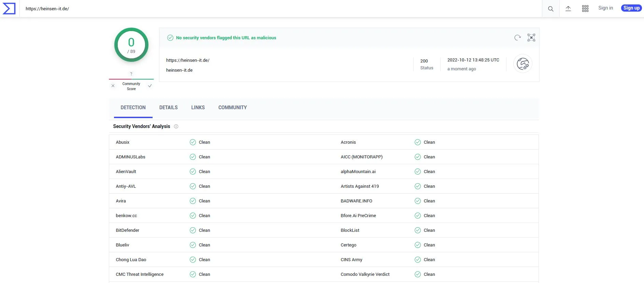
Task: Open the DETAILS tab
Action: pyautogui.click(x=169, y=108)
